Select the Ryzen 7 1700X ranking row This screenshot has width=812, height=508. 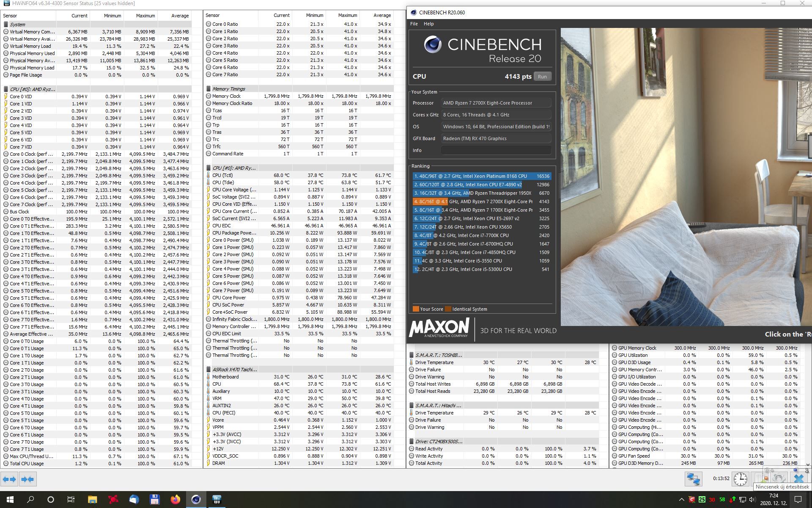coord(482,210)
